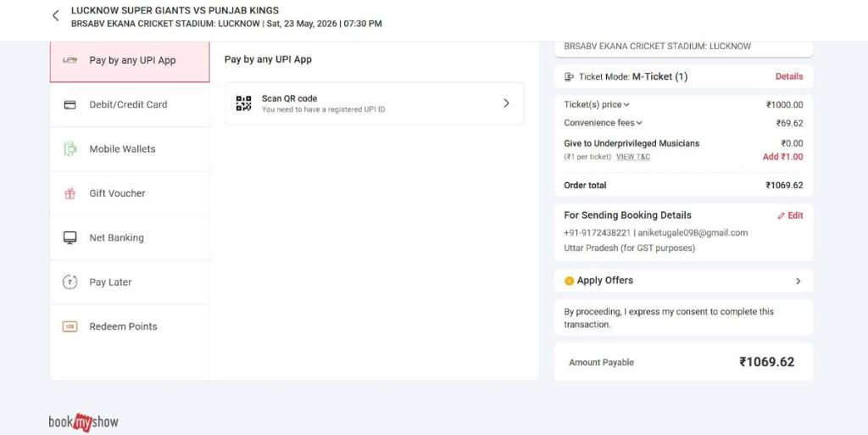Click the email aniketugale098@gmail.com
Image resolution: width=868 pixels, height=435 pixels.
693,233
